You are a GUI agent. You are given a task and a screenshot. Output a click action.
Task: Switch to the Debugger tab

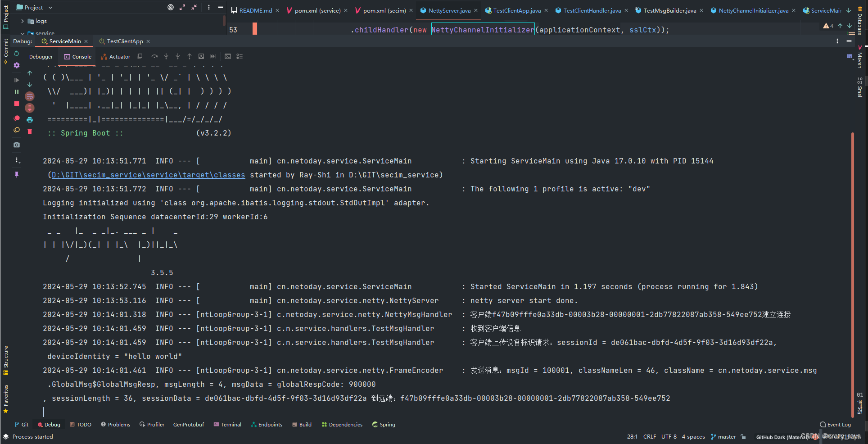tap(41, 57)
